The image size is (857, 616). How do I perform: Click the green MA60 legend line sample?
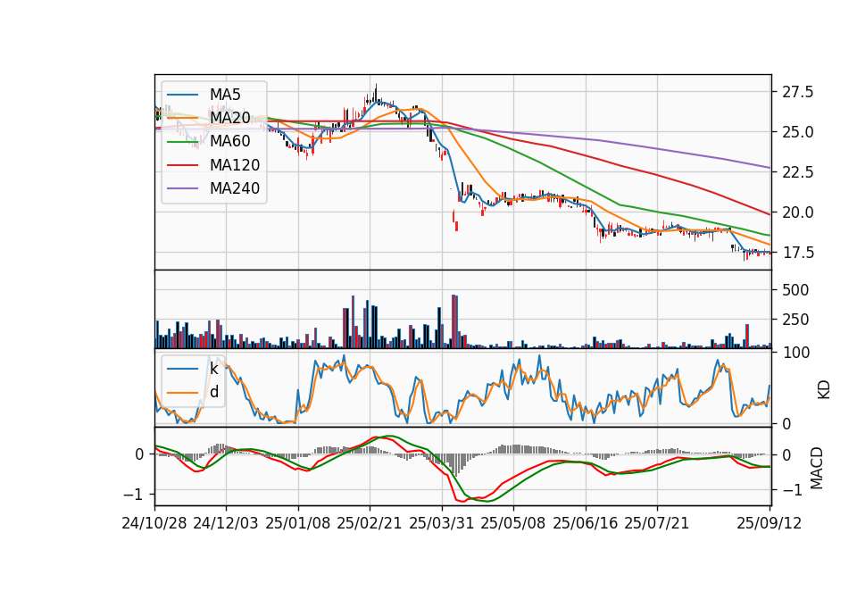tap(182, 142)
